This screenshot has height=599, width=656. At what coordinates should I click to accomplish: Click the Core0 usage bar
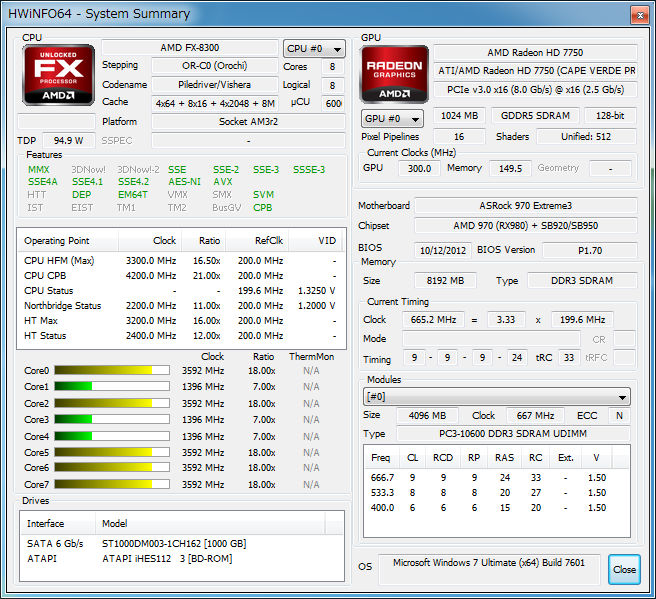[111, 370]
